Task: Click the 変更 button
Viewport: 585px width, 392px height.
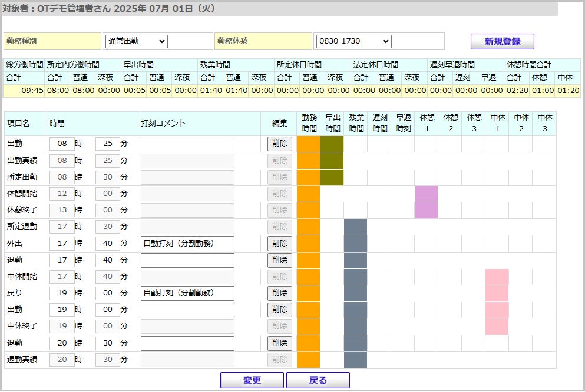Action: (x=252, y=380)
